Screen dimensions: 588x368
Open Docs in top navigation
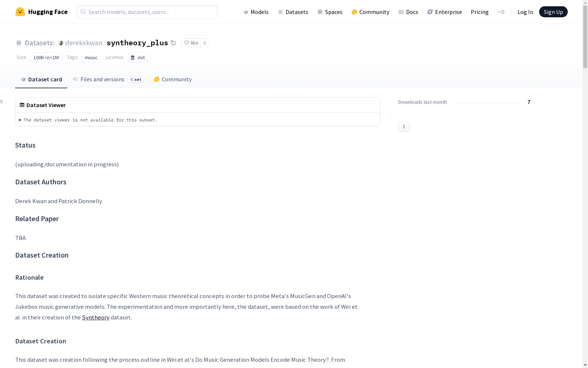(x=408, y=12)
